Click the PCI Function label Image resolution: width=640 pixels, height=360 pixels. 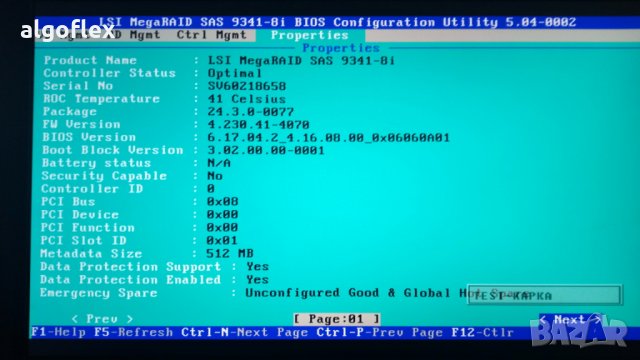coord(87,228)
